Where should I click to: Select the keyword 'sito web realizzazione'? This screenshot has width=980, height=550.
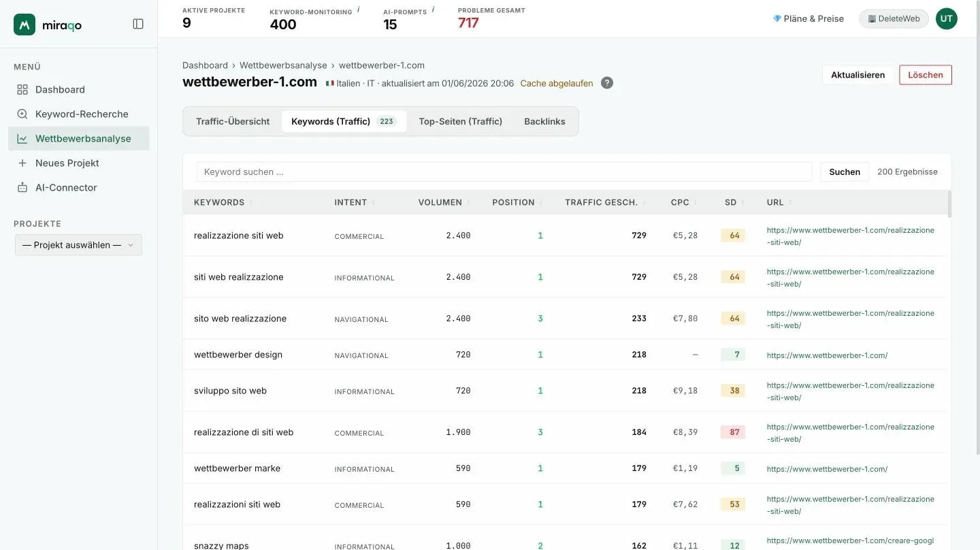[240, 319]
